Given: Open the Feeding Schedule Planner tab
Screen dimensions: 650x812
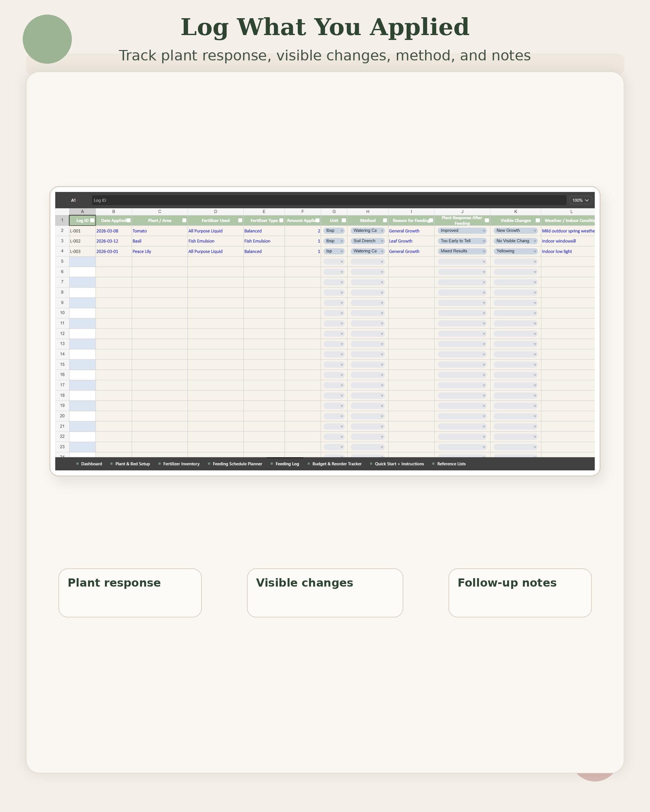Looking at the screenshot, I should coord(235,463).
